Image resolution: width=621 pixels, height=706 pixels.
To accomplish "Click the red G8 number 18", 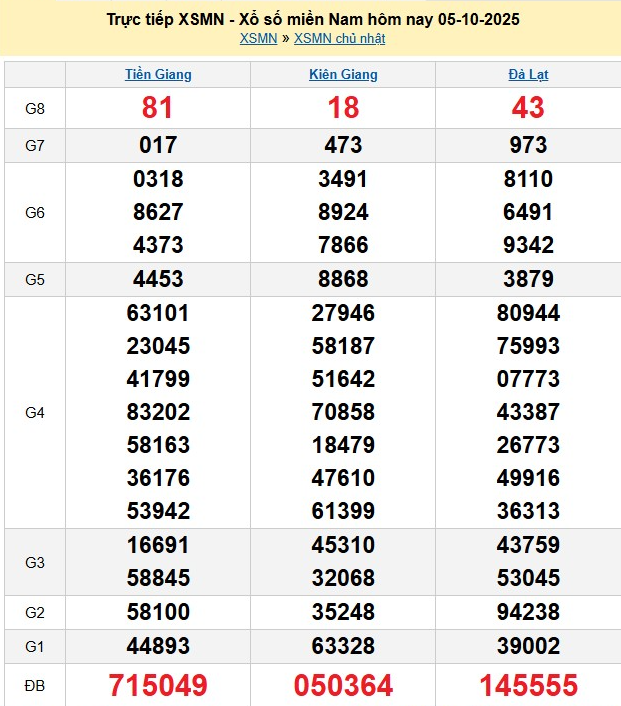I will click(x=343, y=108).
